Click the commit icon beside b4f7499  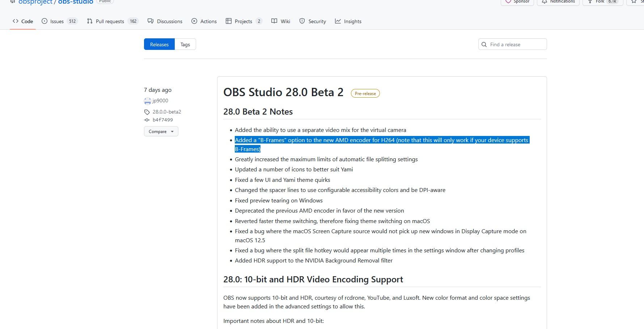click(147, 120)
